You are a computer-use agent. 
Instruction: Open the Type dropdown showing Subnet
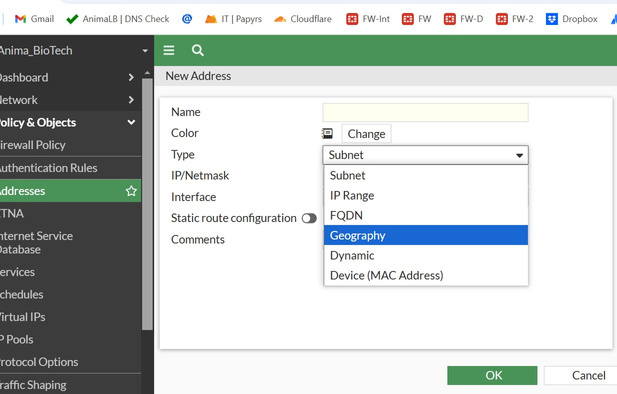point(425,155)
